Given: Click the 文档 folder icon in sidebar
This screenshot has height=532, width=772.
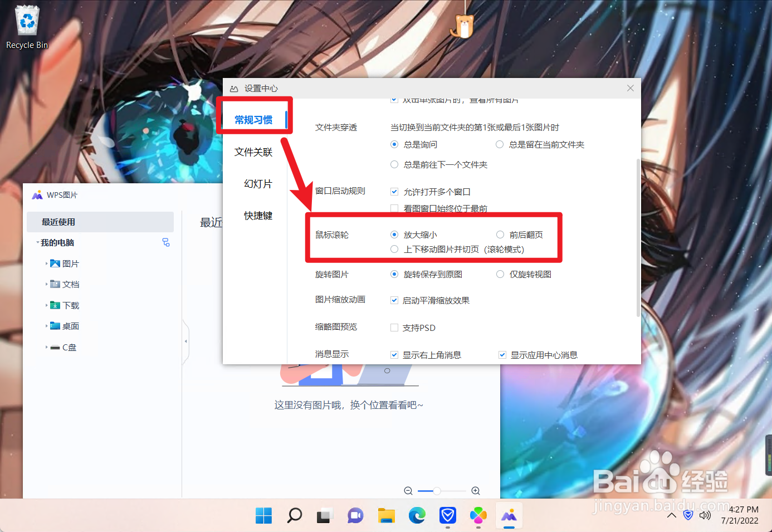Looking at the screenshot, I should (55, 284).
